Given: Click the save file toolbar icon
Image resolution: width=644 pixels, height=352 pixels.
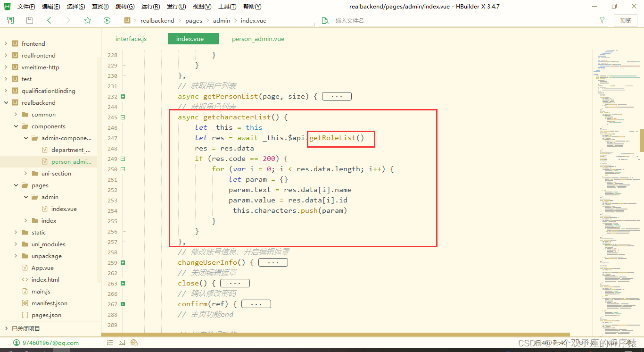Looking at the screenshot, I should click(x=30, y=20).
